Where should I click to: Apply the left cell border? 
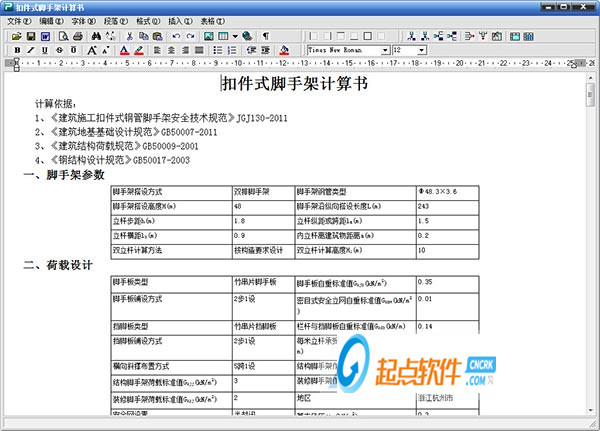[x=313, y=36]
